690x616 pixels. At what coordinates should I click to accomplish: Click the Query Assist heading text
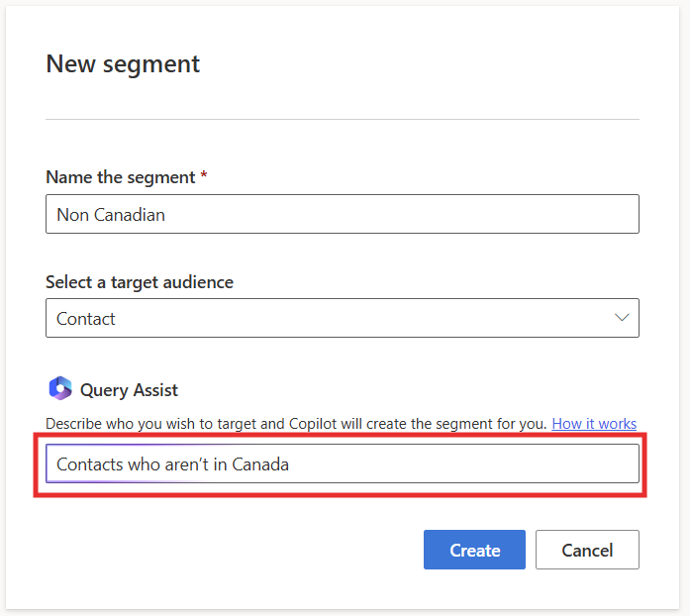[130, 390]
